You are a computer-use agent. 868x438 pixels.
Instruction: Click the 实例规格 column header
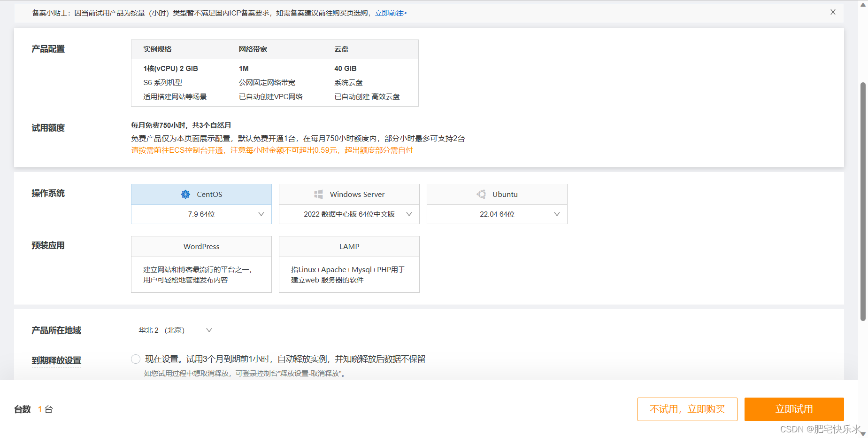point(157,49)
